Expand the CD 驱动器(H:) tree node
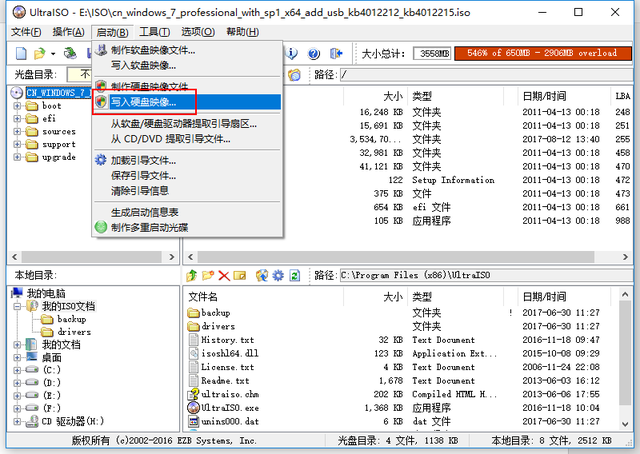The width and height of the screenshot is (640, 454). coord(17,421)
